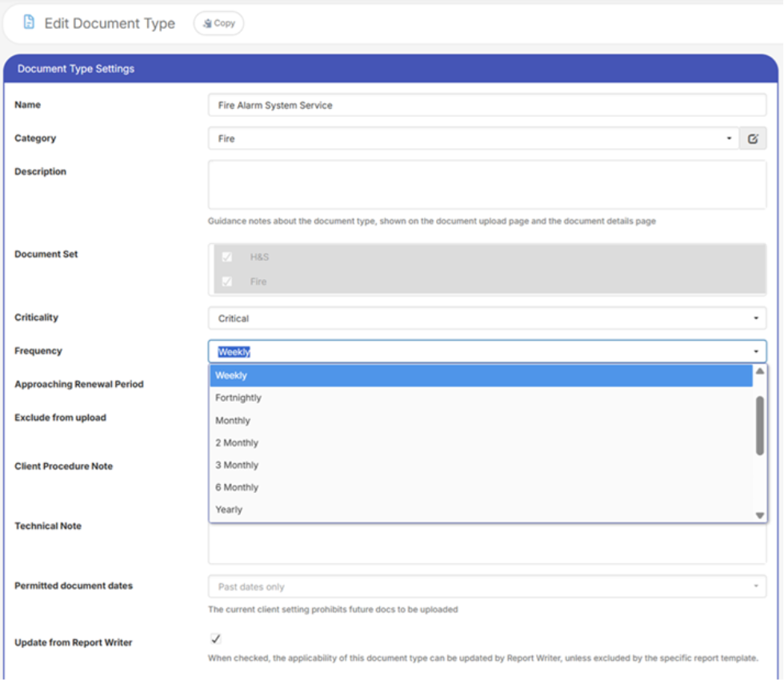
Task: Pick 6 Monthly frequency option
Action: (x=481, y=487)
